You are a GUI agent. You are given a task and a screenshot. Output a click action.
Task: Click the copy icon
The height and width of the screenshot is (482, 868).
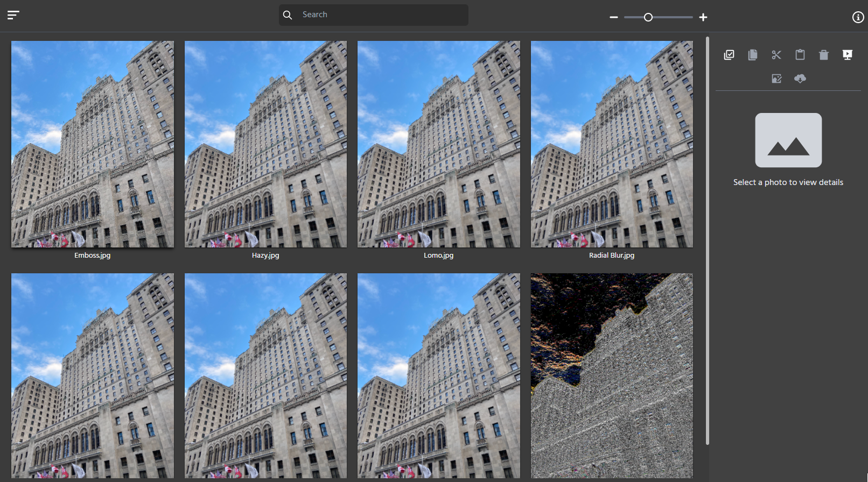(753, 55)
